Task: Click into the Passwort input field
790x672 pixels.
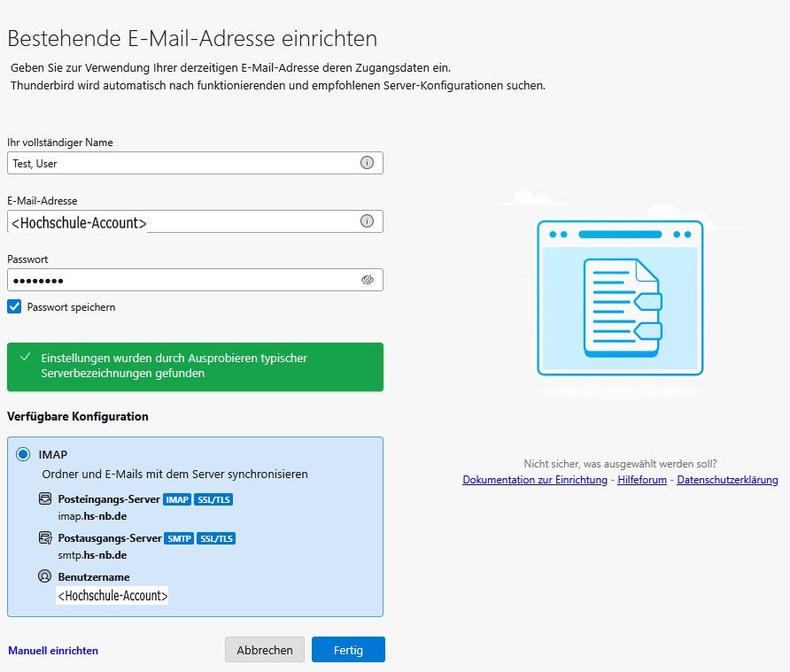Action: [177, 280]
